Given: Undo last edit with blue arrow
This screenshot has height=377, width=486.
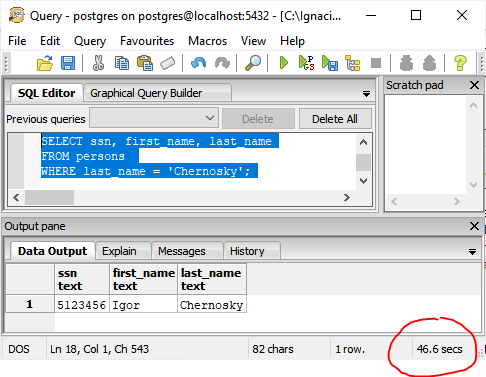Looking at the screenshot, I should 198,63.
